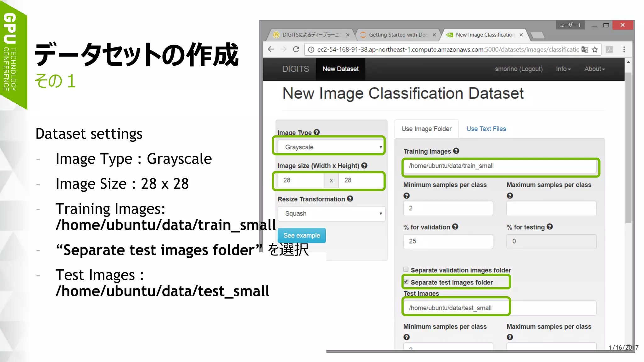The width and height of the screenshot is (644, 362).
Task: Click the help icon beside Image size
Action: coord(364,166)
